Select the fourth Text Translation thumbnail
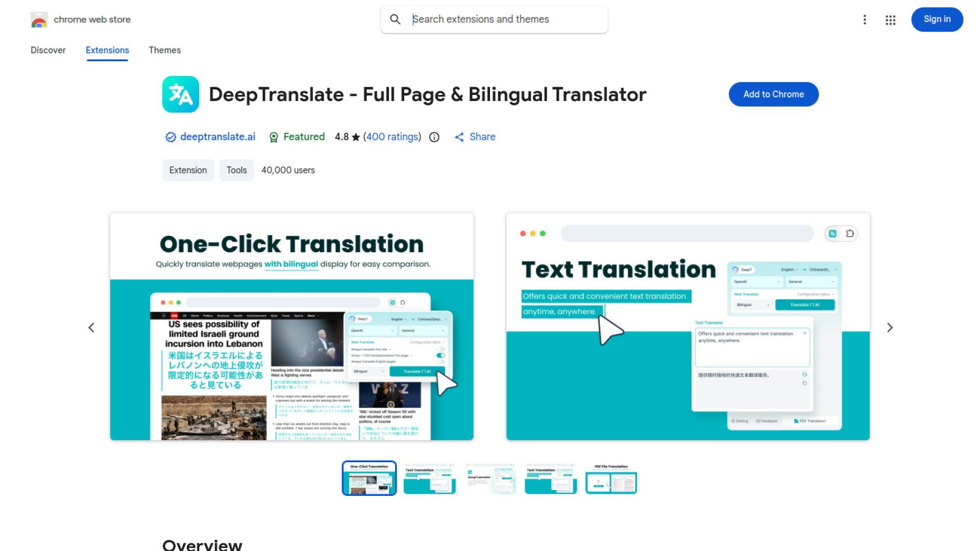 [x=551, y=478]
